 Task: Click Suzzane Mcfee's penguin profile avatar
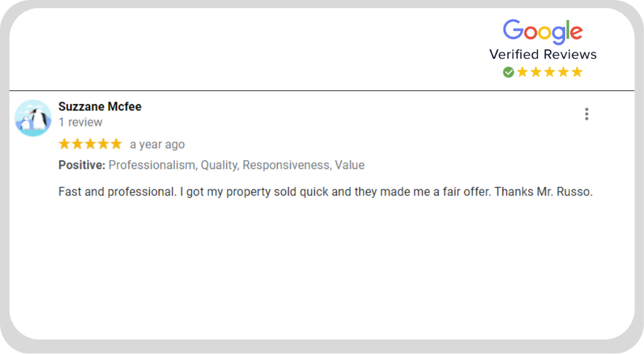point(33,118)
